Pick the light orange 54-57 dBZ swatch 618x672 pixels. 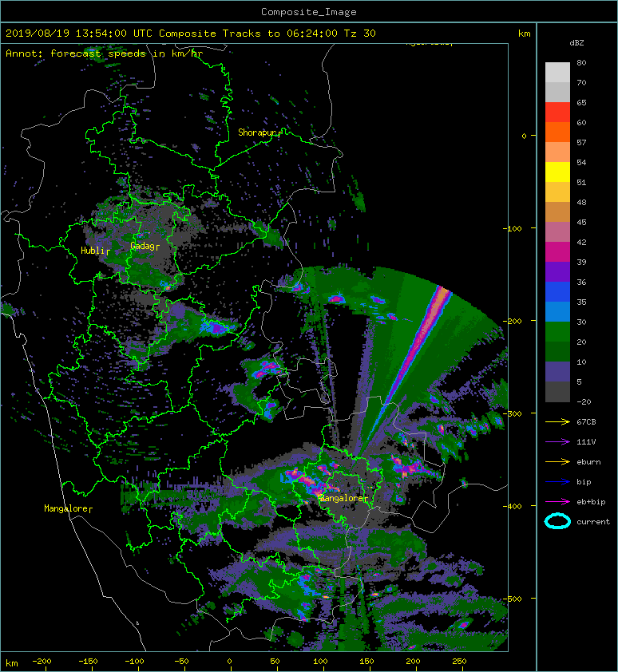(557, 152)
